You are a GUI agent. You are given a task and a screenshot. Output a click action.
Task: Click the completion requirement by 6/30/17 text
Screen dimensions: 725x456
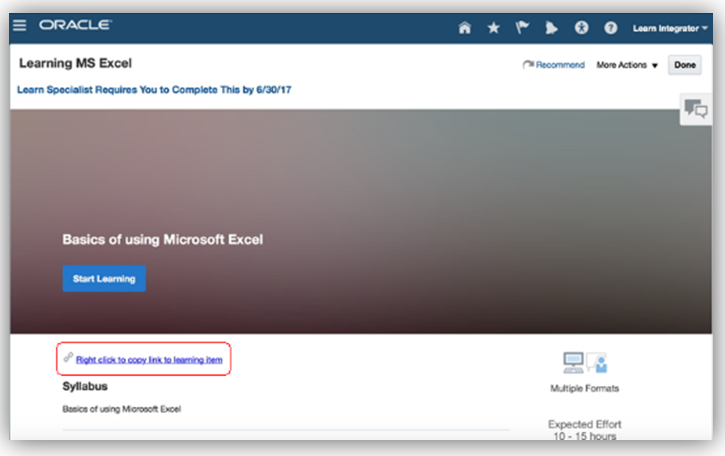[x=154, y=90]
